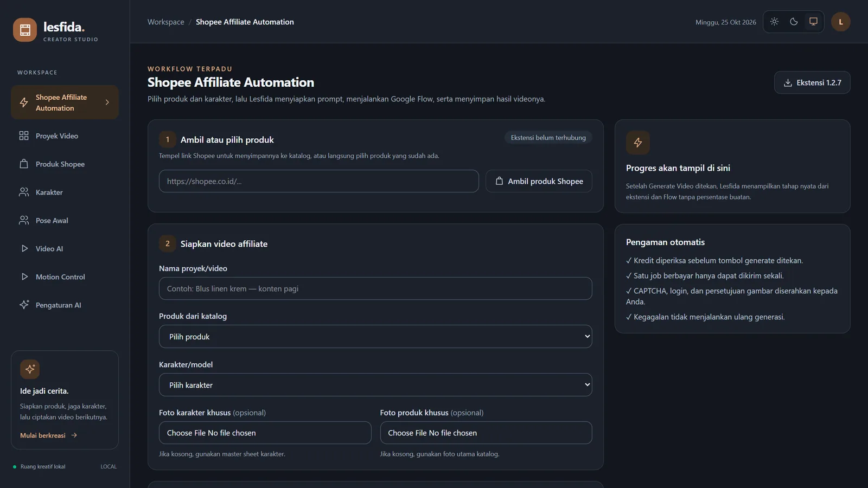Click Progres akan tampil di sini heading
This screenshot has width=868, height=488.
coord(678,168)
